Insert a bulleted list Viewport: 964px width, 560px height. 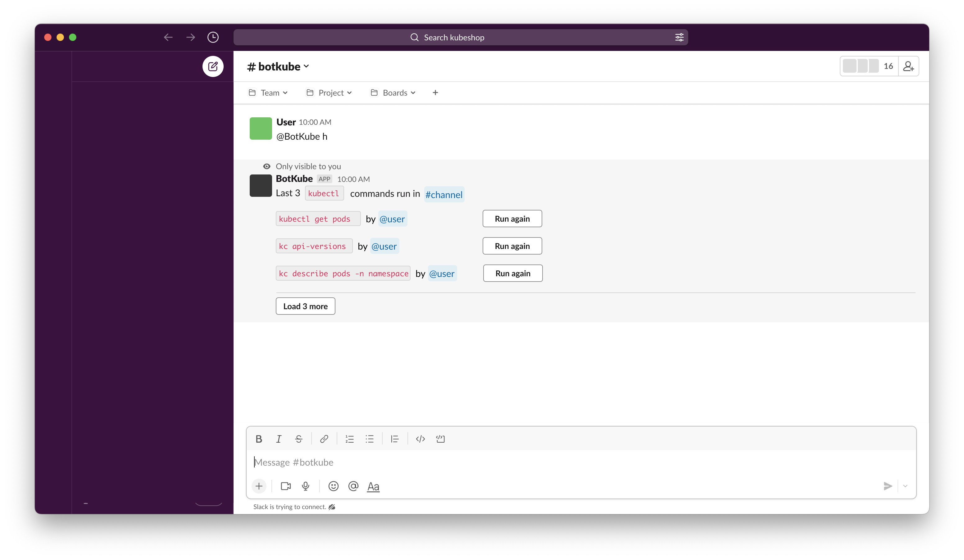coord(370,439)
